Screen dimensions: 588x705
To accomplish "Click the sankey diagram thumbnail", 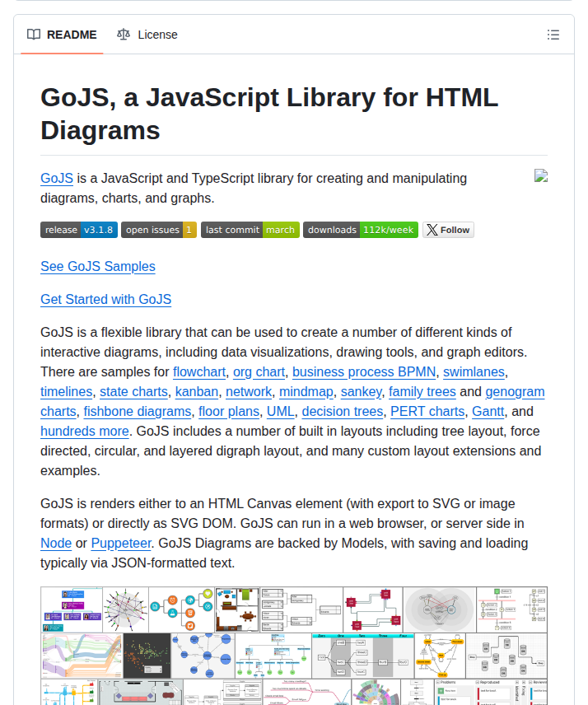I will pyautogui.click(x=82, y=656).
